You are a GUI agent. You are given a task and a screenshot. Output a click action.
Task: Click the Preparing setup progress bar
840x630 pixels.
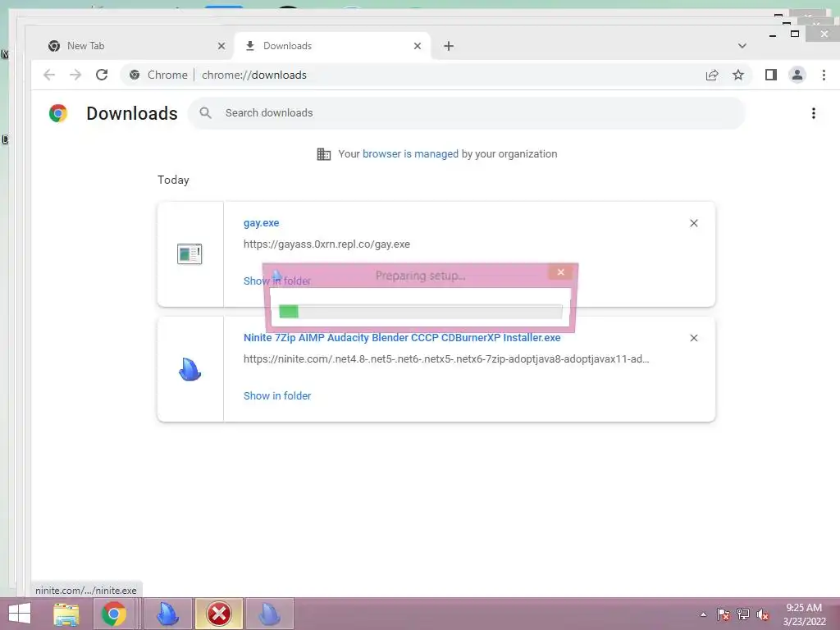coord(421,311)
